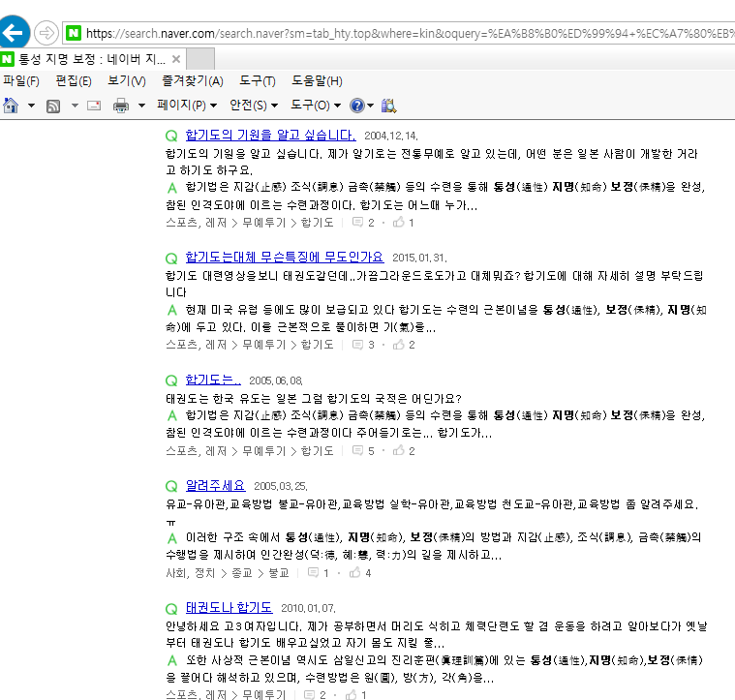
Task: Click the comment icon in the 불교 result
Action: pos(313,572)
